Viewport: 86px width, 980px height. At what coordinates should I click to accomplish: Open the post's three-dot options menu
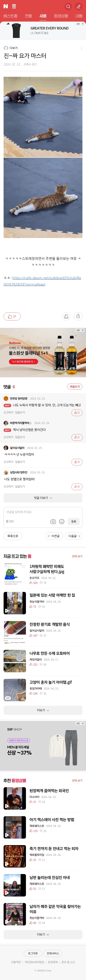(x=81, y=48)
